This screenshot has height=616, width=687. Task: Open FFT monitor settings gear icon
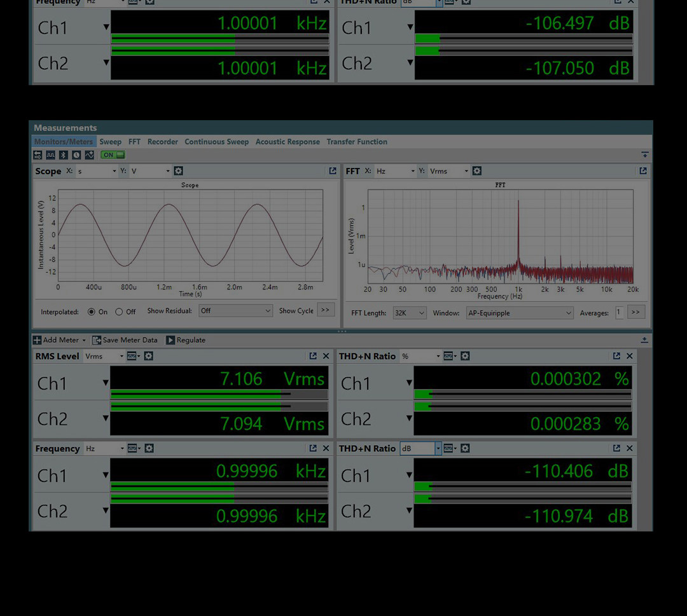(477, 171)
